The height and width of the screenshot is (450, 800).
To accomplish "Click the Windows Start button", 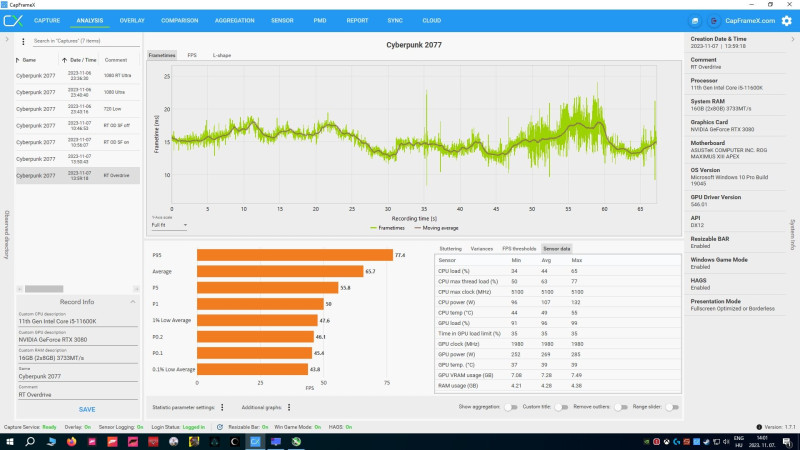I will [x=9, y=441].
